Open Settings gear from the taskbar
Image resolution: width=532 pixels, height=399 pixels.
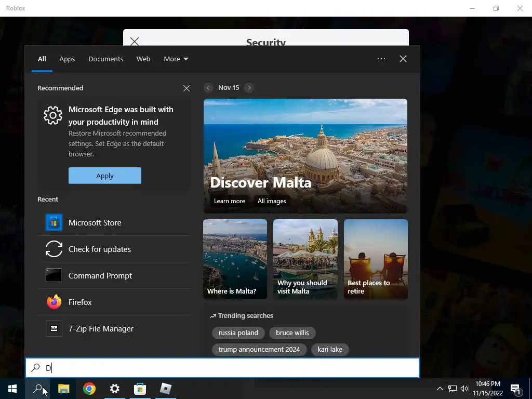point(115,389)
